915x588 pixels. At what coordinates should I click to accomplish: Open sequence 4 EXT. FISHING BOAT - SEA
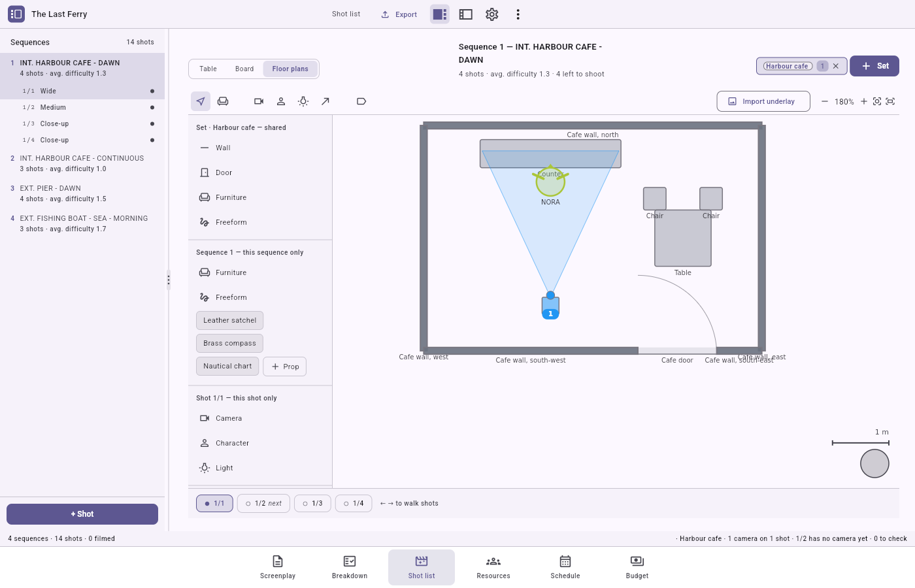[x=82, y=223]
